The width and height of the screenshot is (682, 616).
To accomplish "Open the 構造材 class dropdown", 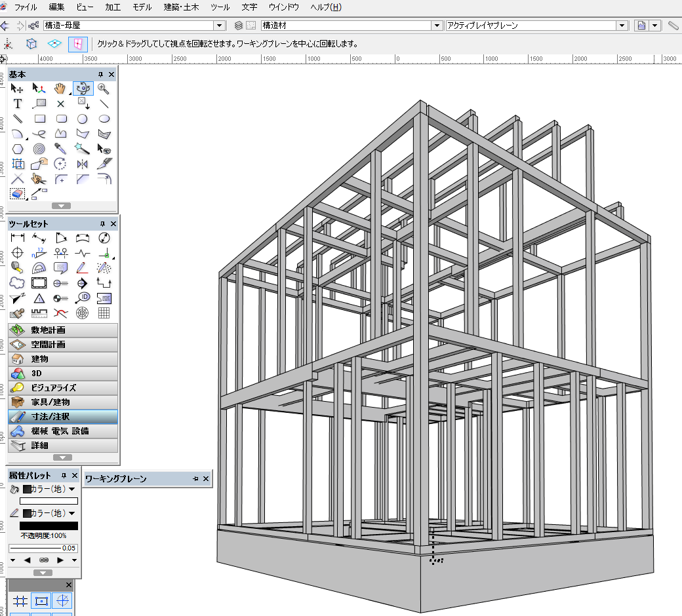I will pos(437,26).
